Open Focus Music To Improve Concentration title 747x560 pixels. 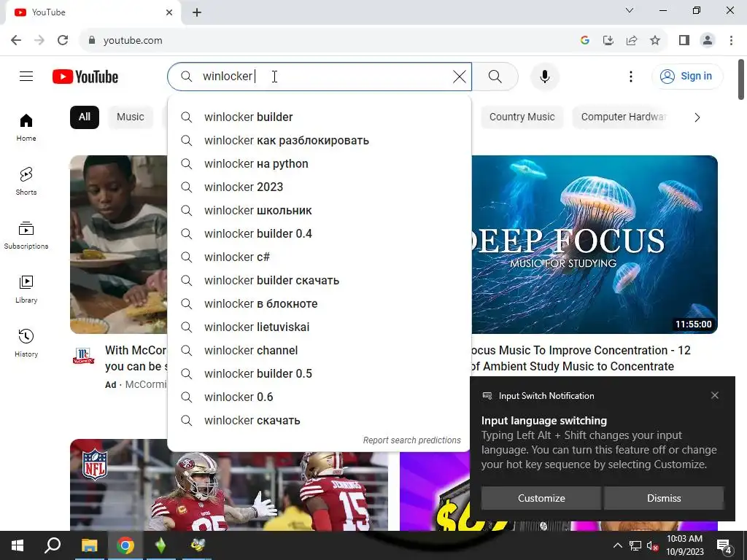point(580,358)
